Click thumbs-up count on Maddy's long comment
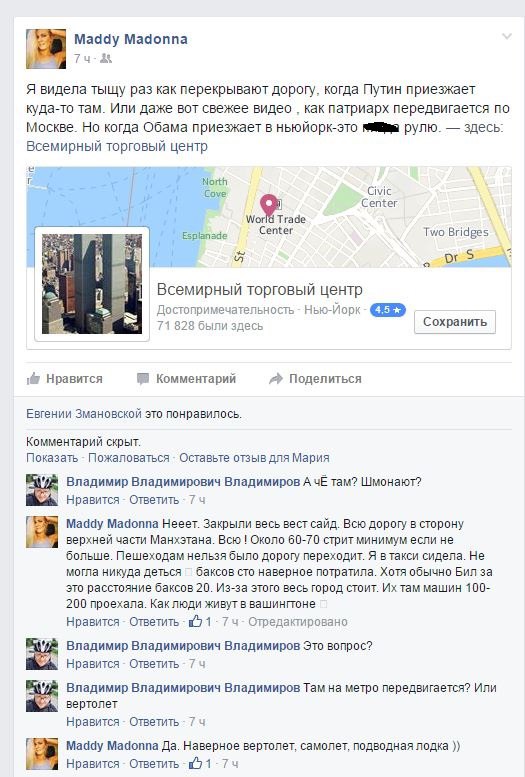This screenshot has height=777, width=525. [x=200, y=621]
